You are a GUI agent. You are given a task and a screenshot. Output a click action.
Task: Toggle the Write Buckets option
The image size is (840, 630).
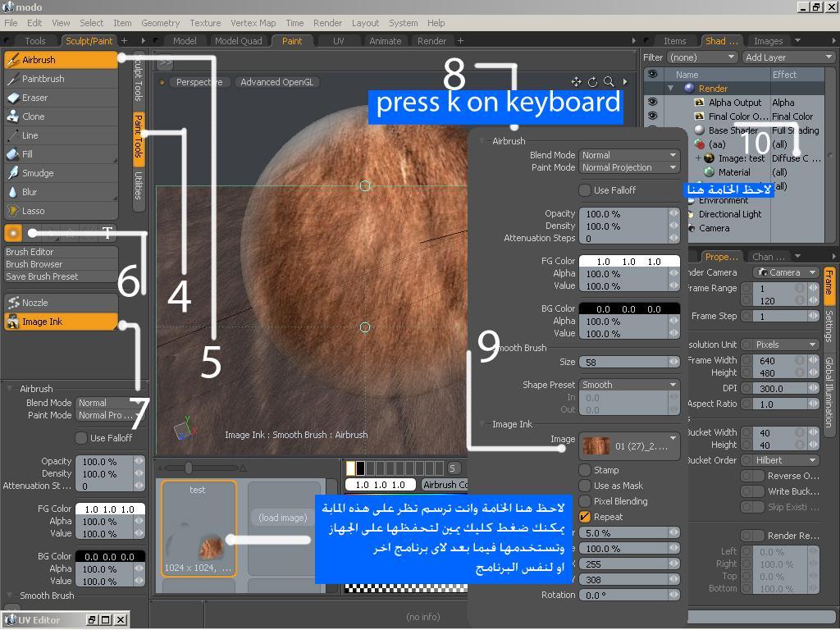pos(752,491)
